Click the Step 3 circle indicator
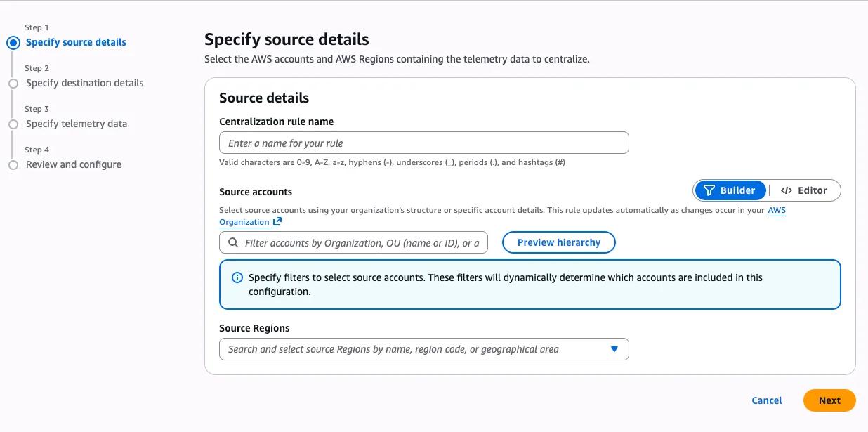 click(13, 124)
